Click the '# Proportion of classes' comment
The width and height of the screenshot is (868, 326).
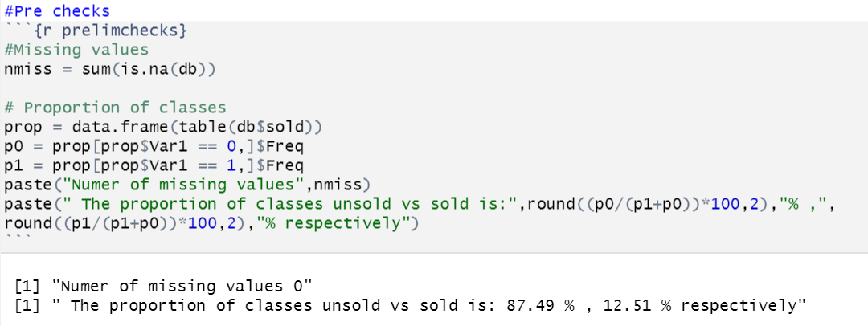click(115, 108)
